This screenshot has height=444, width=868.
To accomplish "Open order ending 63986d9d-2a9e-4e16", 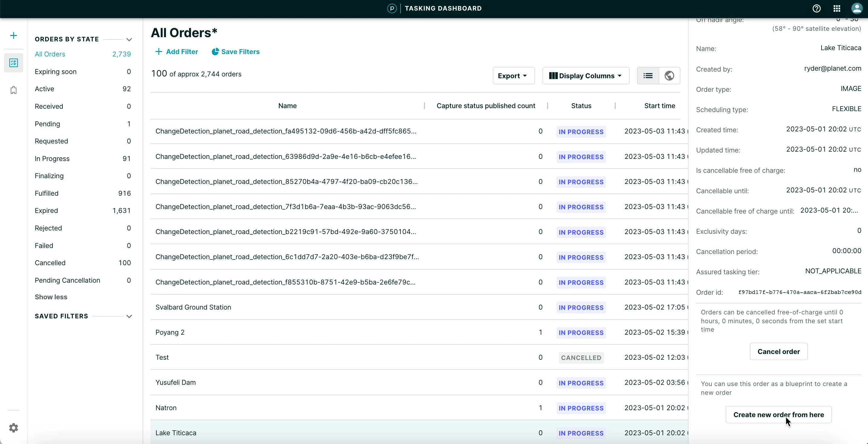I will (419, 156).
